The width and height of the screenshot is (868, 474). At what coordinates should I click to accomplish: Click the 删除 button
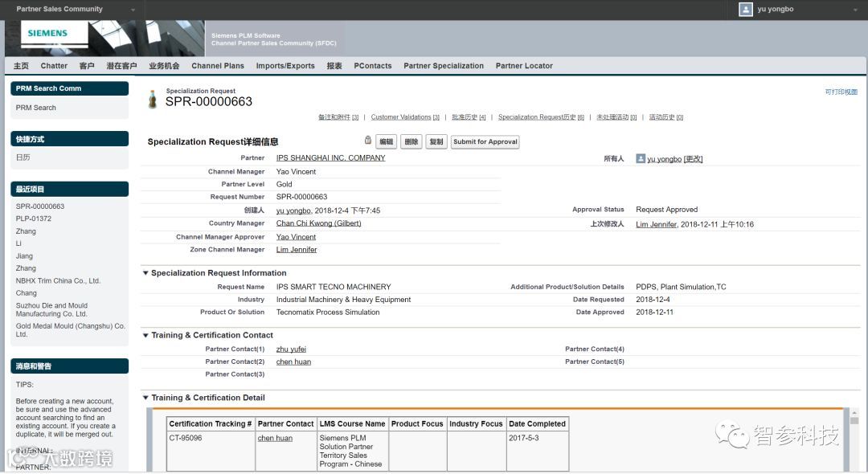point(411,141)
